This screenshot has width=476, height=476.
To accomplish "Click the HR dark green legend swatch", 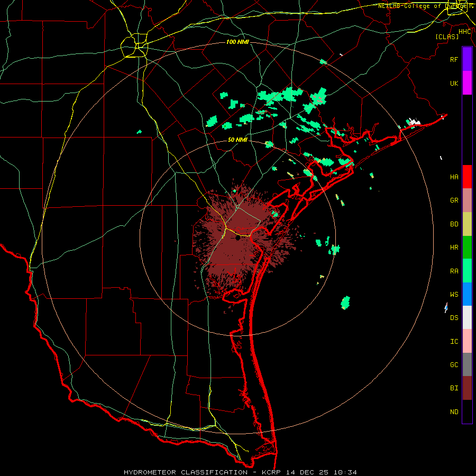I will click(x=467, y=247).
